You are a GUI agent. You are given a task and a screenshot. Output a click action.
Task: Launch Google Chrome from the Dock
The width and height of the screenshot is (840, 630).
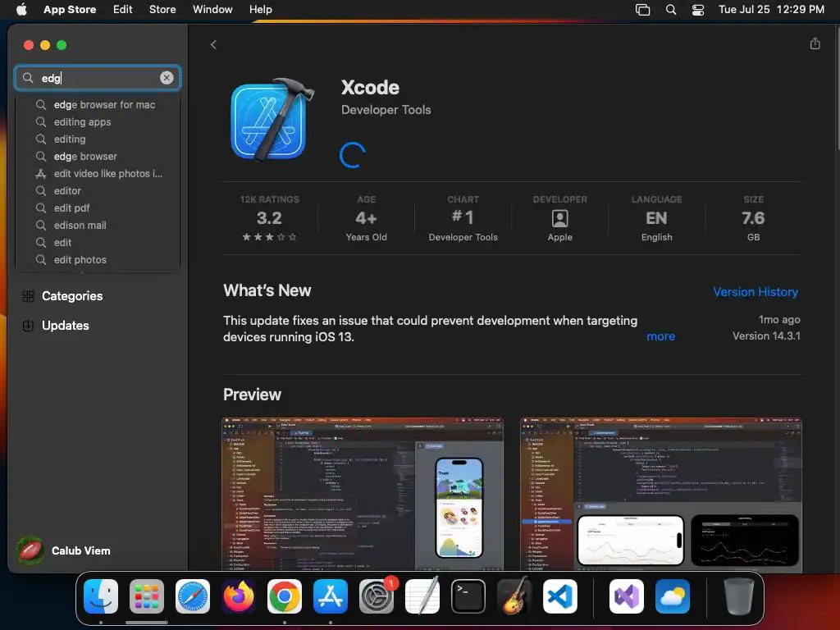[x=285, y=596]
